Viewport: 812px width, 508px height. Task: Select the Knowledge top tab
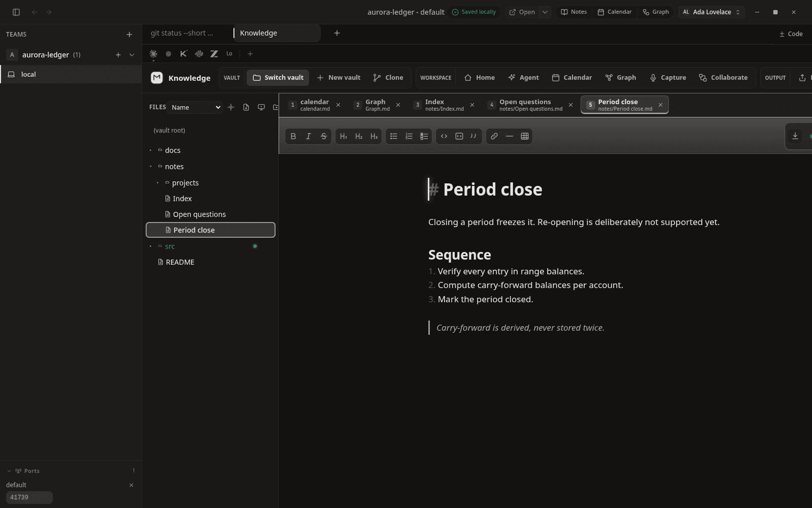pyautogui.click(x=277, y=33)
